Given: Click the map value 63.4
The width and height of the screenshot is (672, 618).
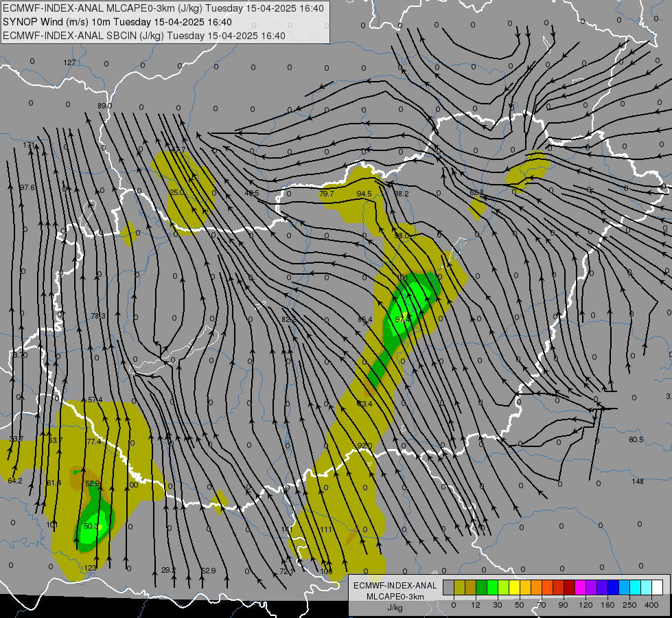Looking at the screenshot, I should click(x=364, y=404).
